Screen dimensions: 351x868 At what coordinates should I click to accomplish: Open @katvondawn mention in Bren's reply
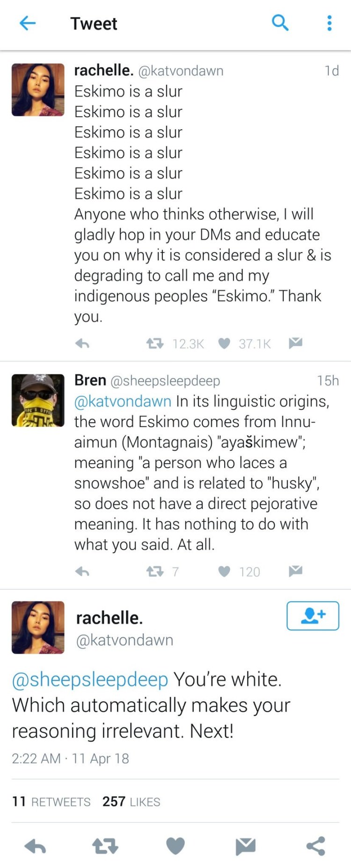click(123, 401)
